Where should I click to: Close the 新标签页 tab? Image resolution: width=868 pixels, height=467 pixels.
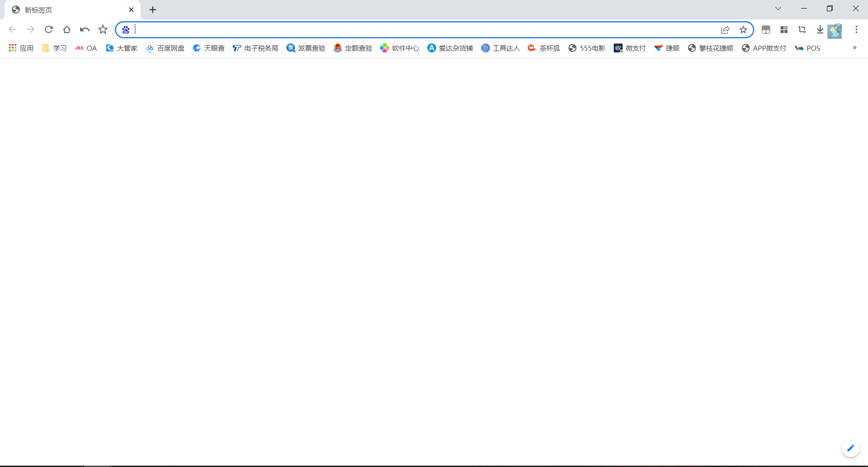[x=131, y=9]
